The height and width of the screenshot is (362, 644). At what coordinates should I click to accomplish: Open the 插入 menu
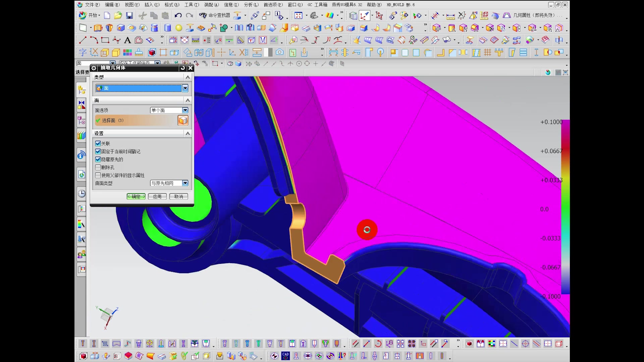point(152,5)
